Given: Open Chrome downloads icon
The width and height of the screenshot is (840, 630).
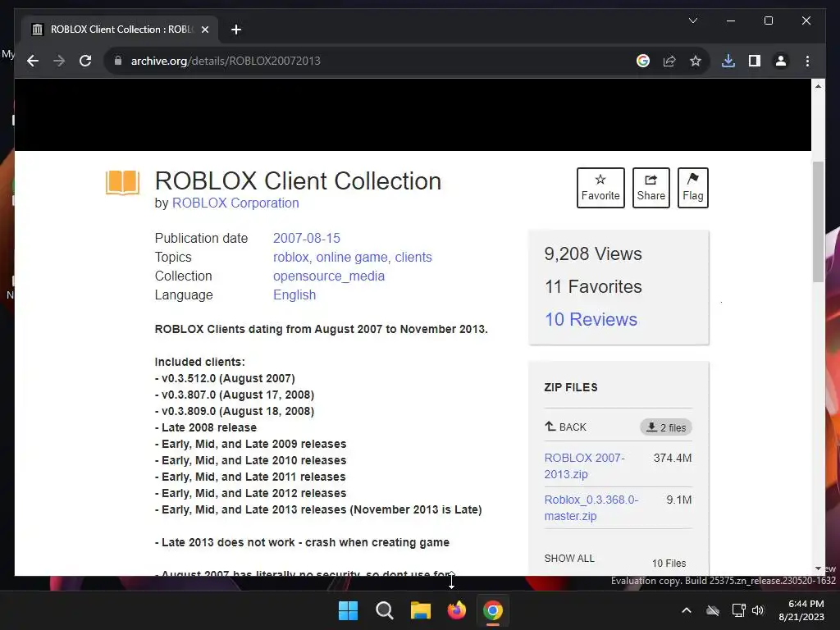Looking at the screenshot, I should click(x=728, y=61).
